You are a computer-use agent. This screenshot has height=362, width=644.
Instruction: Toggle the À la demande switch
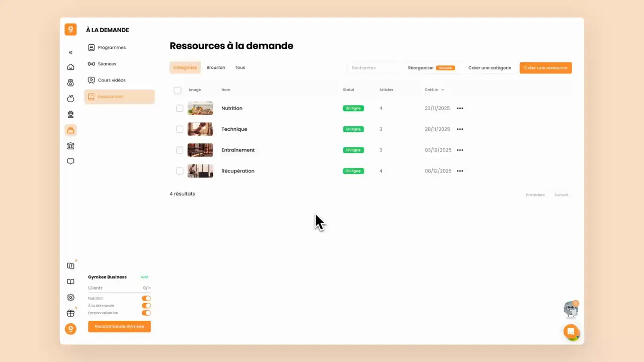coord(146,306)
